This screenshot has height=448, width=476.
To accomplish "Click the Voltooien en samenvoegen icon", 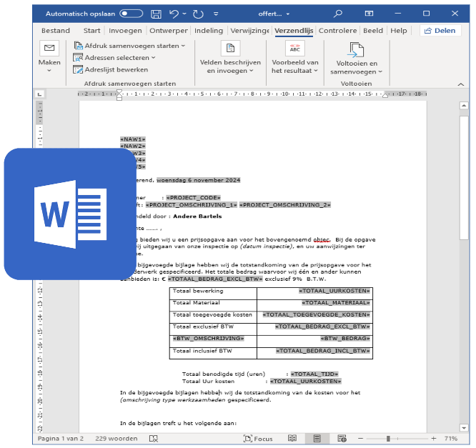I will pyautogui.click(x=356, y=50).
